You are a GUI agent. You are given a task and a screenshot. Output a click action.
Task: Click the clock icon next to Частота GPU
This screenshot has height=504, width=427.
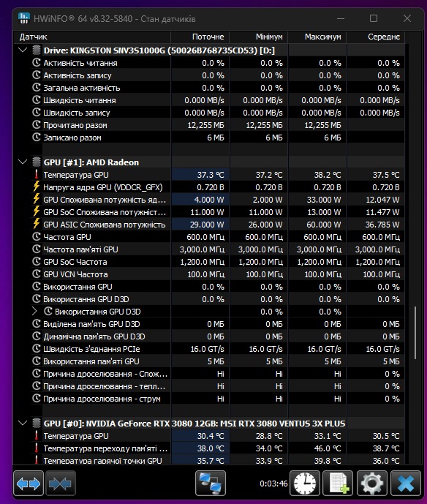[x=37, y=236]
